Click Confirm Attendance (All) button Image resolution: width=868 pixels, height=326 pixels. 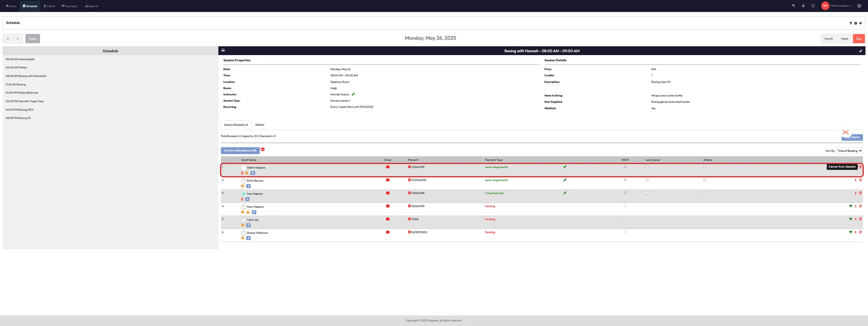point(240,150)
